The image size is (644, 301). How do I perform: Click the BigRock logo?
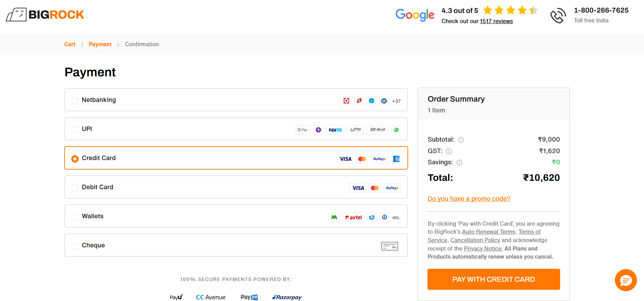45,15
